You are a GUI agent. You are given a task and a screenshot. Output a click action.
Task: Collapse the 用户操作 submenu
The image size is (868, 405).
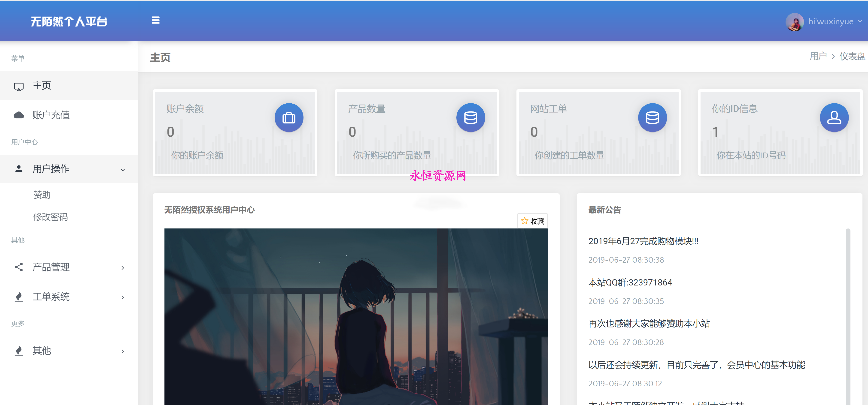(69, 169)
